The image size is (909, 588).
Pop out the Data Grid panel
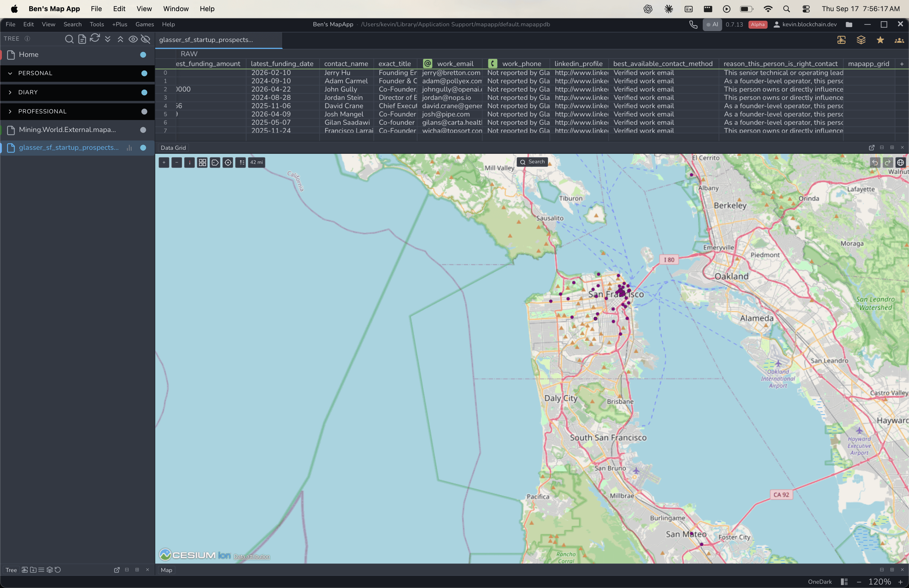click(872, 148)
